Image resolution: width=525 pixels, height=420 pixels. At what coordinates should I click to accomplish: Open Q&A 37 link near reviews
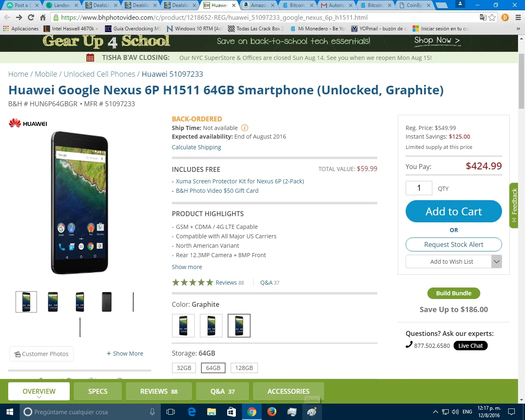tap(269, 283)
